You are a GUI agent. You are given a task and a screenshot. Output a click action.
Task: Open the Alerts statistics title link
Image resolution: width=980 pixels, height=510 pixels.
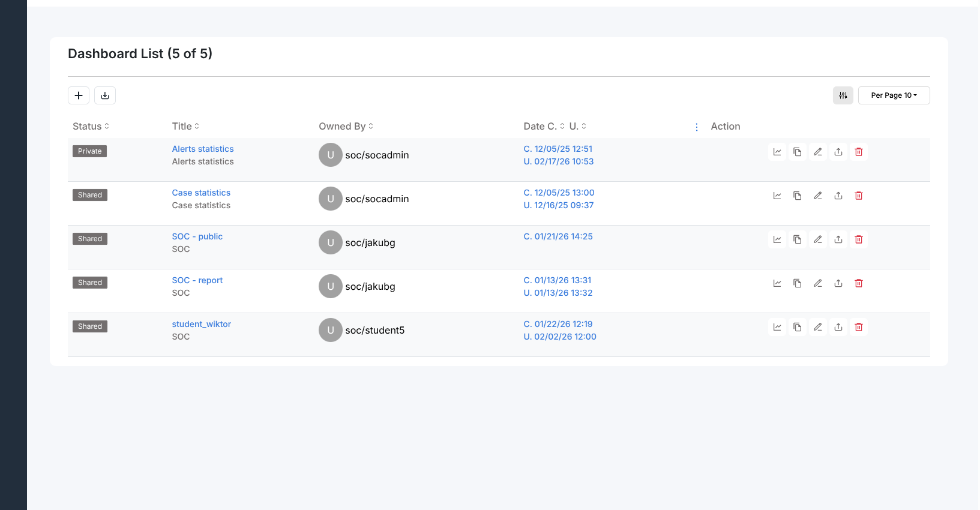point(203,149)
